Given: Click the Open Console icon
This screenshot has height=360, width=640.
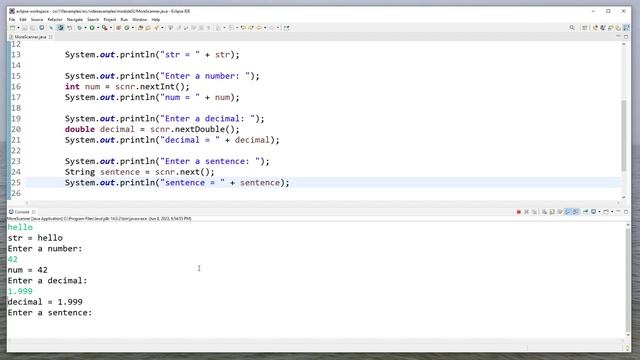Looking at the screenshot, I should [x=606, y=212].
